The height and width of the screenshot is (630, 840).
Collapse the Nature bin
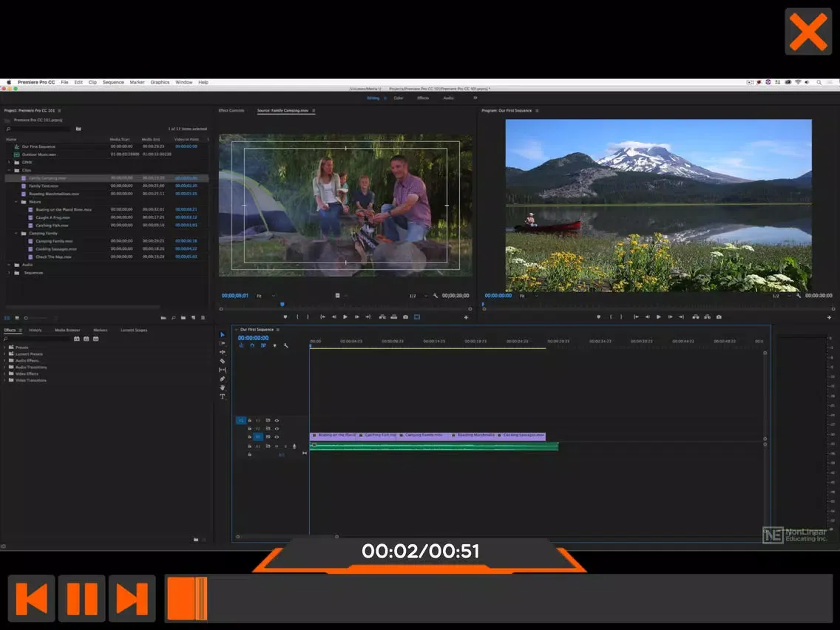tap(16, 201)
